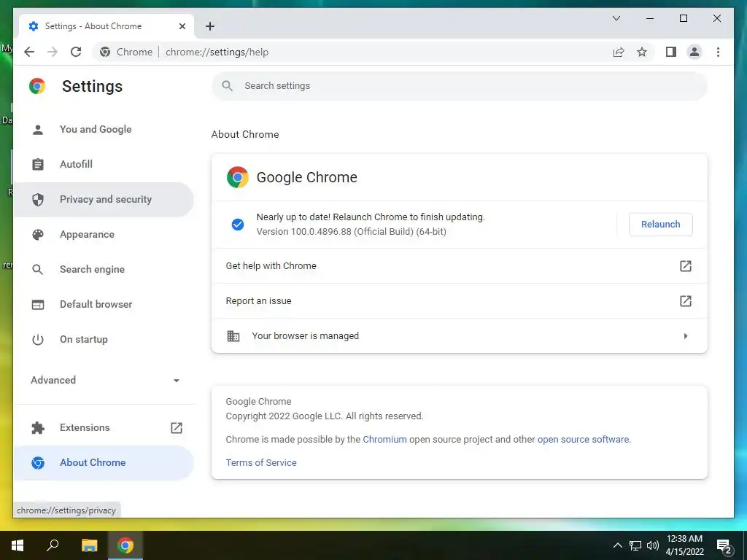Click the Chrome logo beside Settings title

[37, 86]
